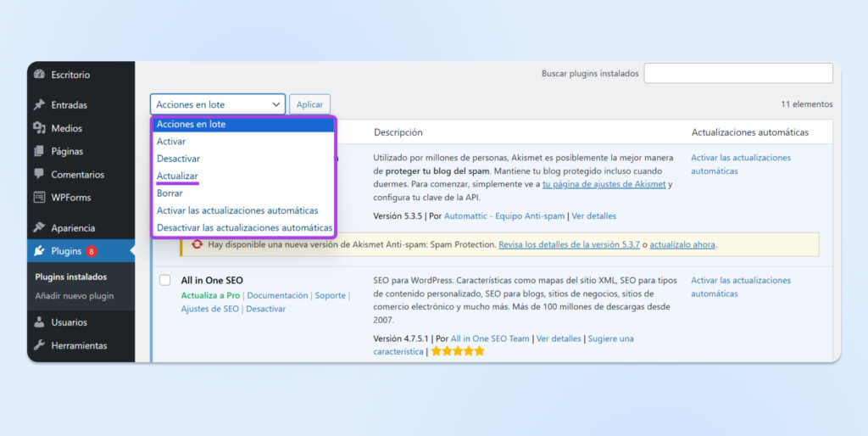The width and height of the screenshot is (868, 436).
Task: Click Ver detalles link for Akismet
Action: click(x=594, y=216)
